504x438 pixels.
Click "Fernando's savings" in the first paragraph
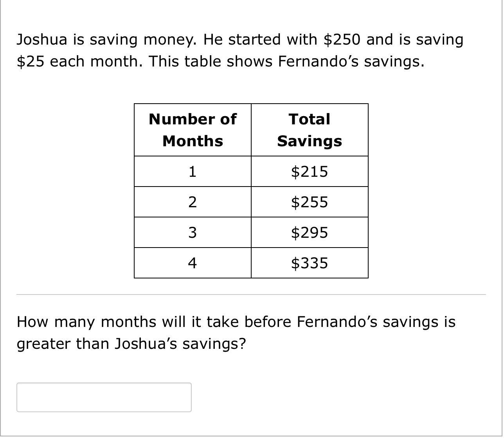click(350, 61)
